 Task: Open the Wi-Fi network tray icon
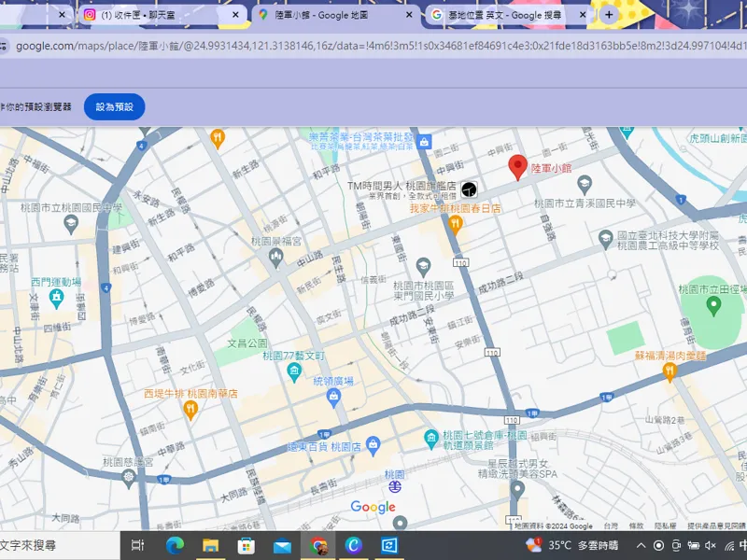pyautogui.click(x=729, y=546)
